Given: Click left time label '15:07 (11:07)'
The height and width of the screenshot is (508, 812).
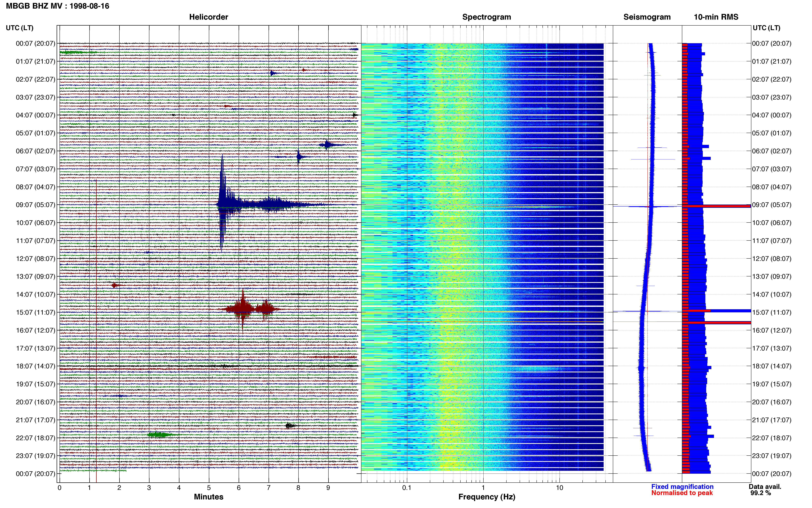Looking at the screenshot, I should click(x=36, y=313).
